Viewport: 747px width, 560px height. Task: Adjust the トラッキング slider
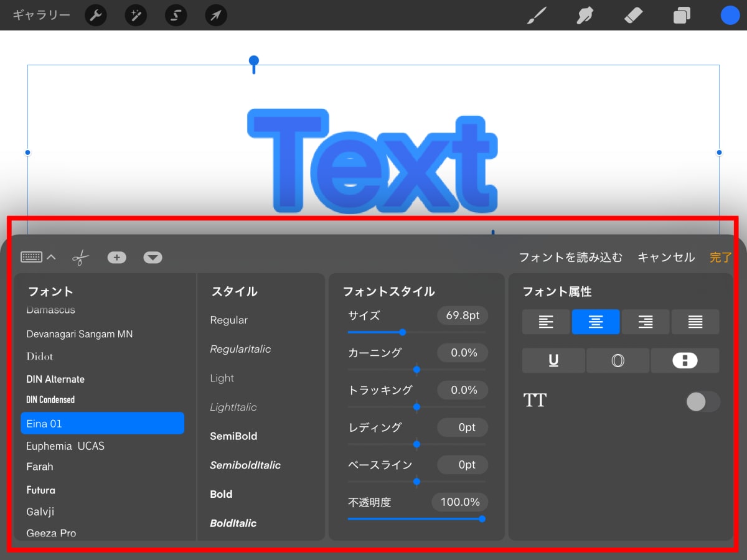click(x=416, y=407)
